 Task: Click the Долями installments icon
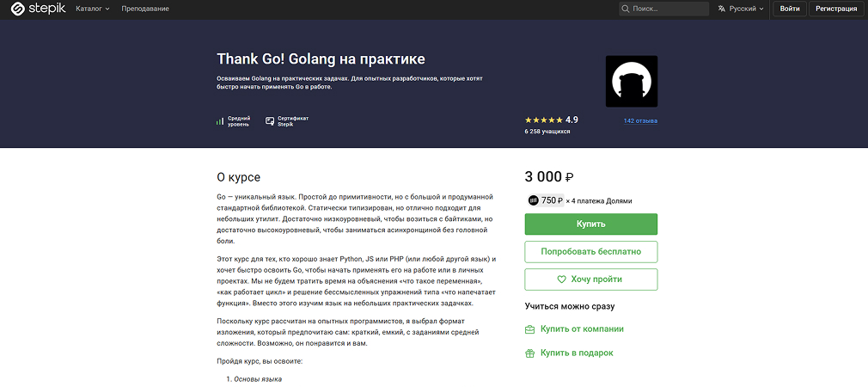coord(533,201)
